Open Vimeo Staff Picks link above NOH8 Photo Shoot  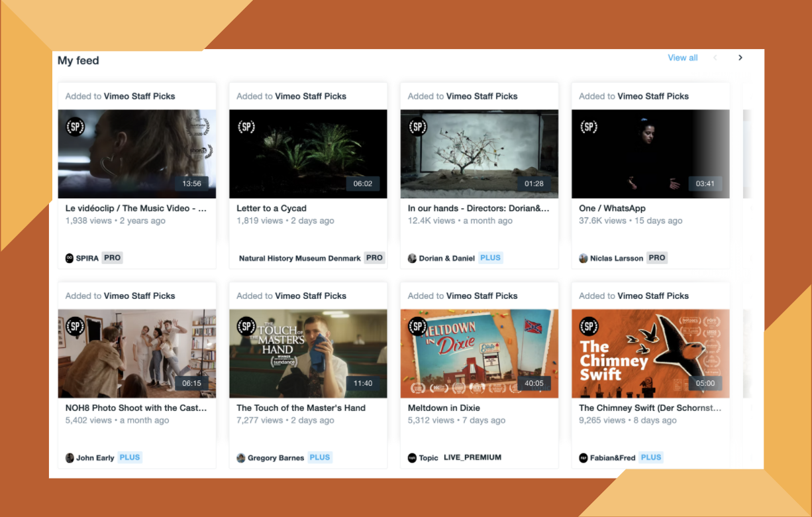click(140, 296)
